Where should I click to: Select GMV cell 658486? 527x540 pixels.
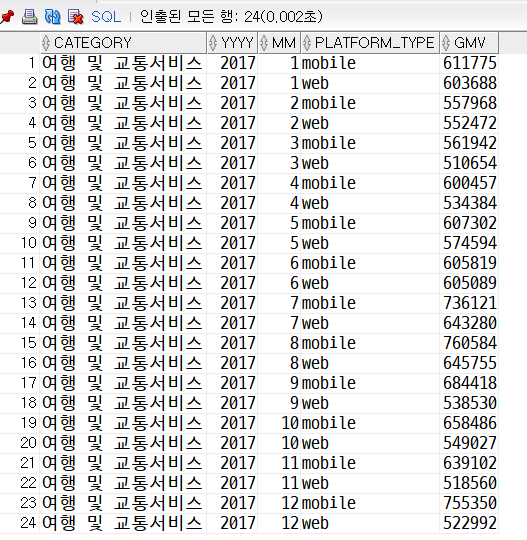point(469,423)
